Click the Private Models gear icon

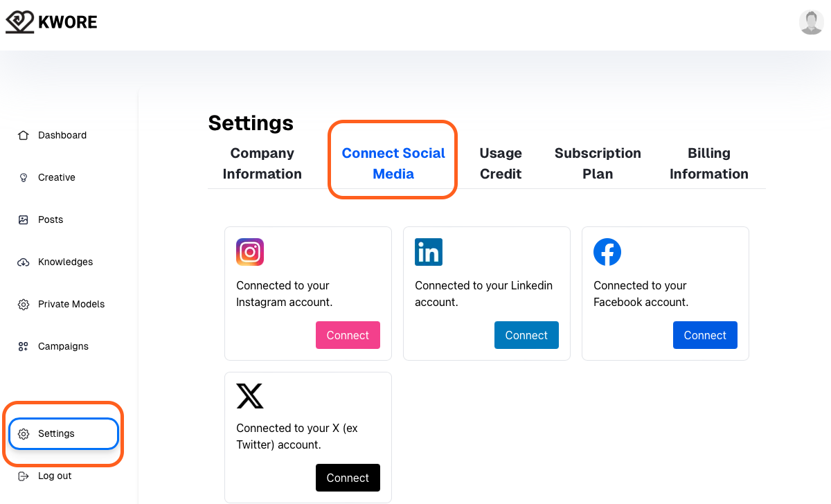(24, 304)
